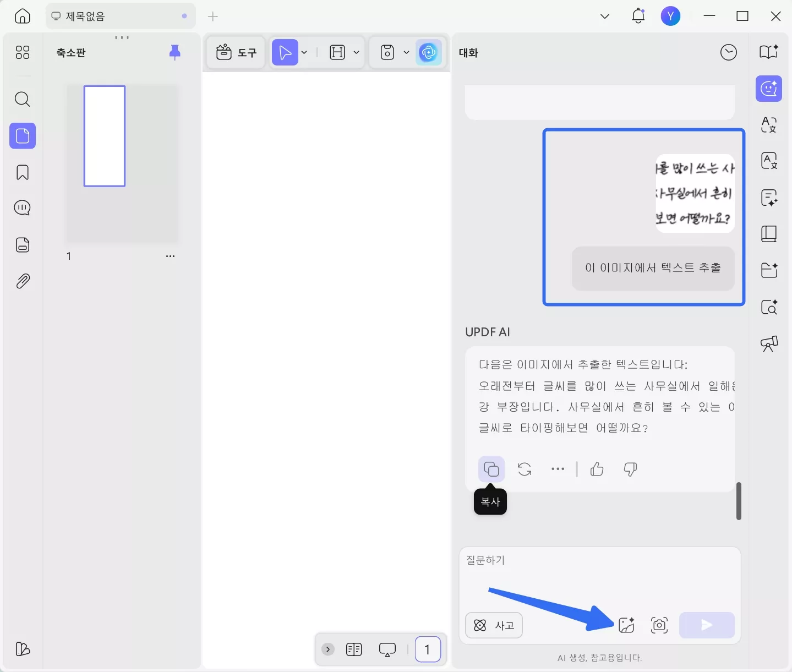Regenerate the AI response
The image size is (792, 672).
click(x=524, y=469)
